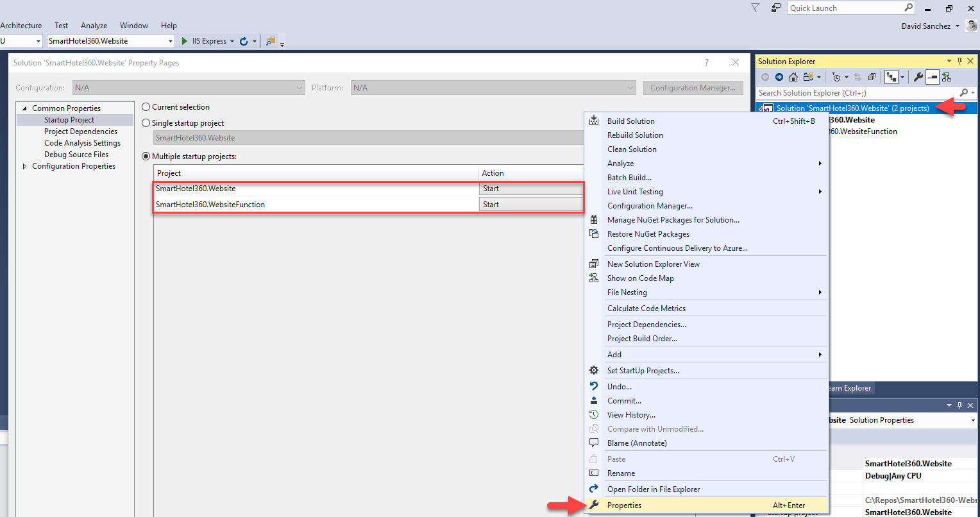Select the Current selection radio button

tap(146, 107)
